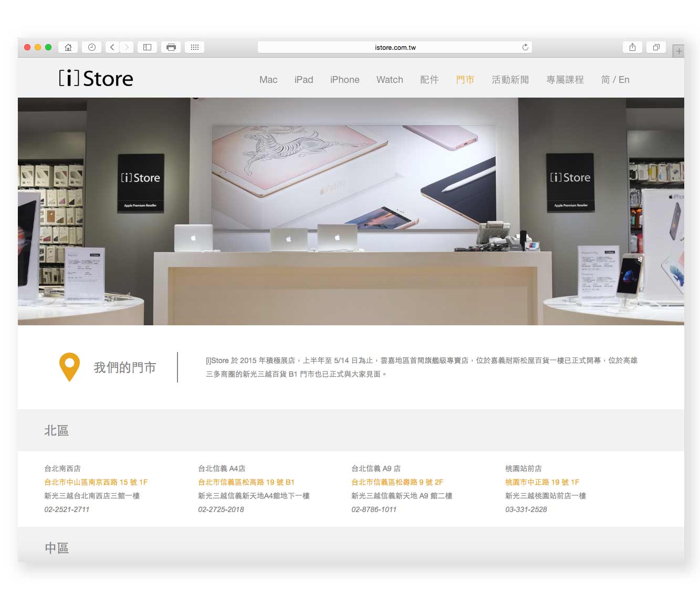Screen dimensions: 700x595
Task: Click text 新光三越信義新天地 A9 館二樓
Action: coord(402,495)
